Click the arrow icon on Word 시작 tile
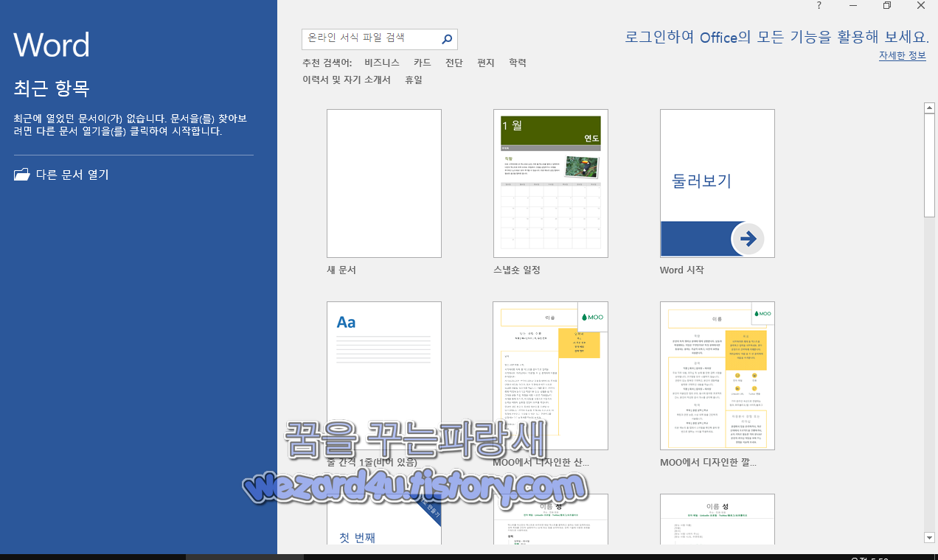This screenshot has width=938, height=560. point(748,238)
